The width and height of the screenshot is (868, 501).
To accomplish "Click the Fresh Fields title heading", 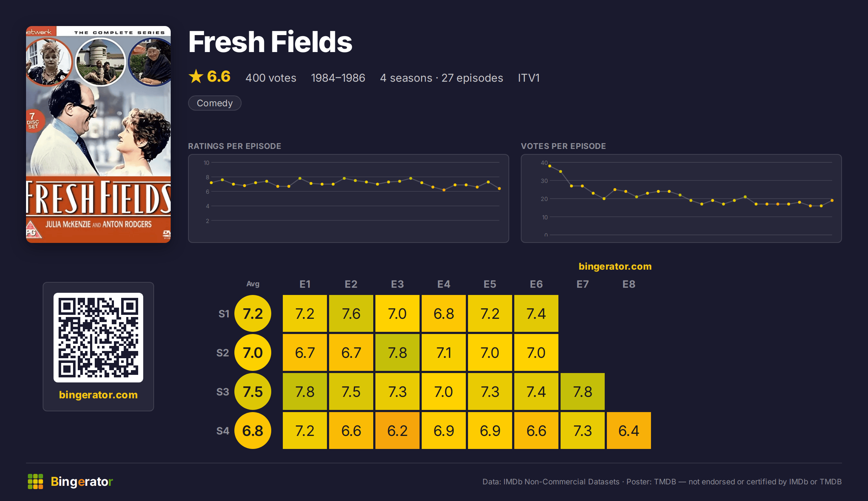I will [x=270, y=42].
